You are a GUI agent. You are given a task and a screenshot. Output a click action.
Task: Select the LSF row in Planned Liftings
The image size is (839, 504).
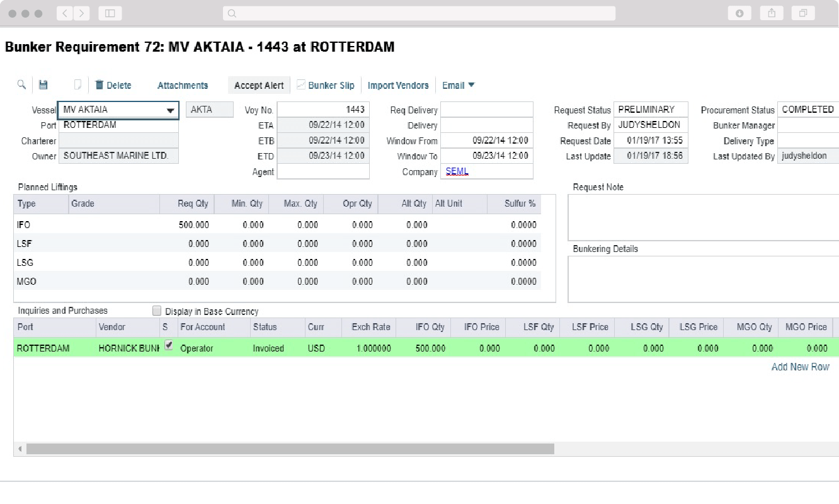click(x=277, y=244)
